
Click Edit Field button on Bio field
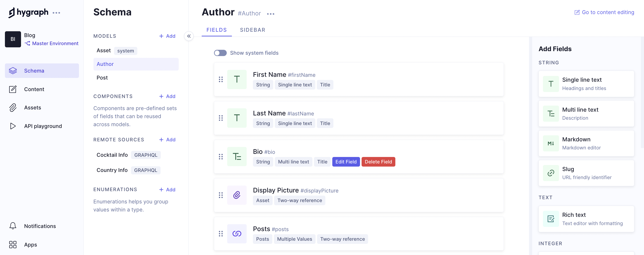click(x=346, y=161)
